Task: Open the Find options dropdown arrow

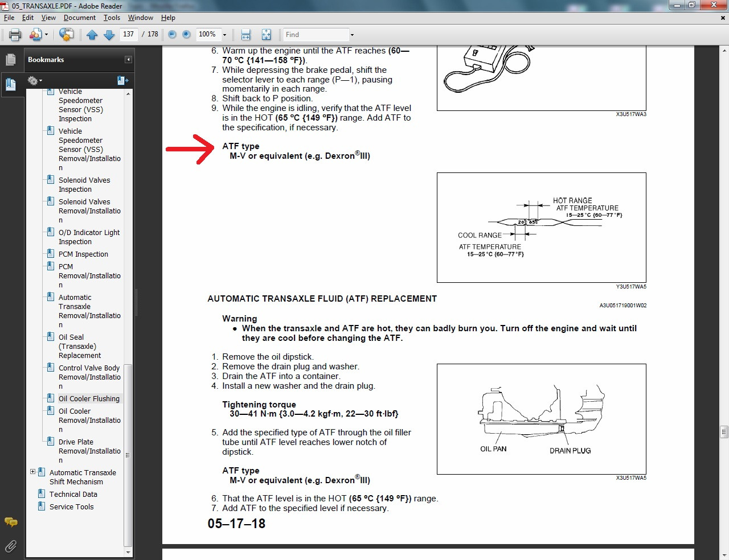Action: point(352,35)
